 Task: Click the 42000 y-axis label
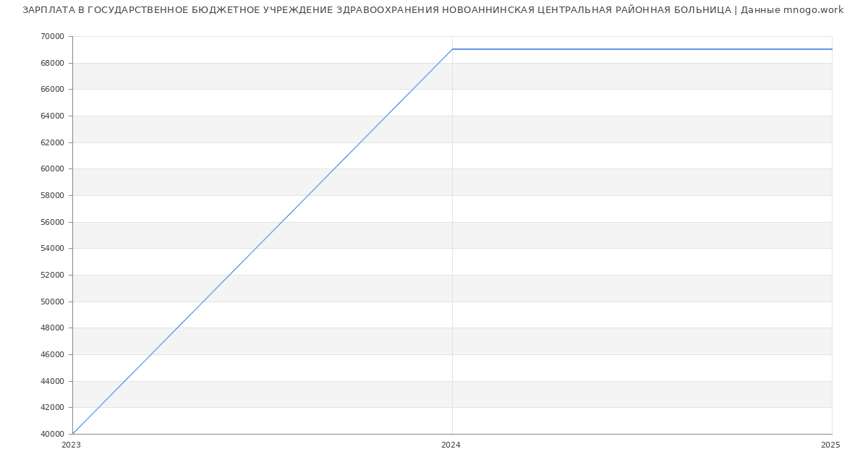[x=52, y=408]
